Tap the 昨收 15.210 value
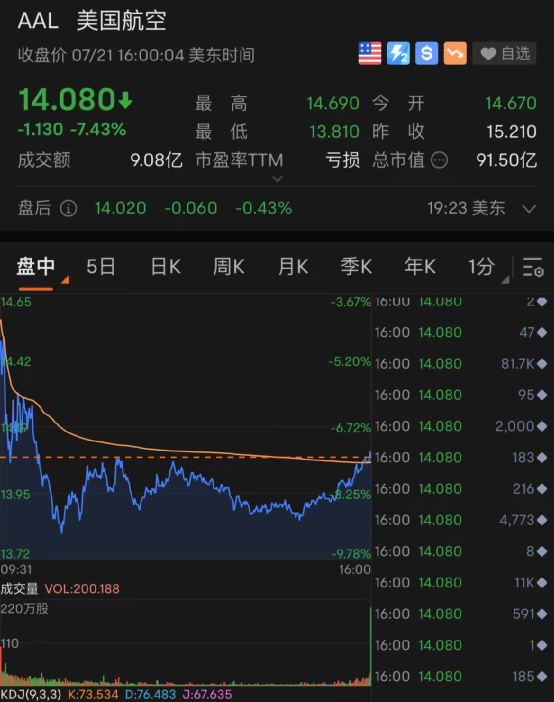Screen dimensions: 554x702 point(511,132)
